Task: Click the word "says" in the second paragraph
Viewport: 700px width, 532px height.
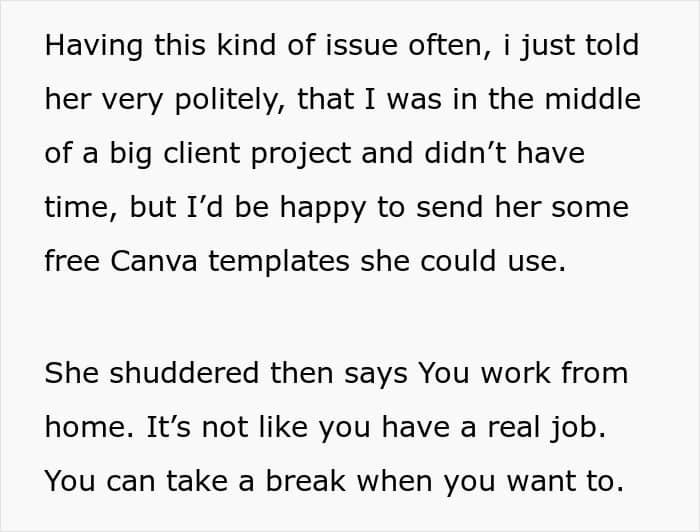Action: [375, 375]
